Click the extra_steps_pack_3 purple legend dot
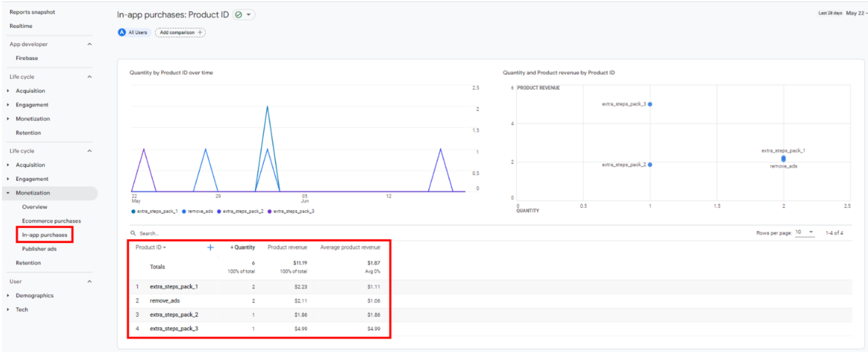The height and width of the screenshot is (352, 868). coord(270,211)
